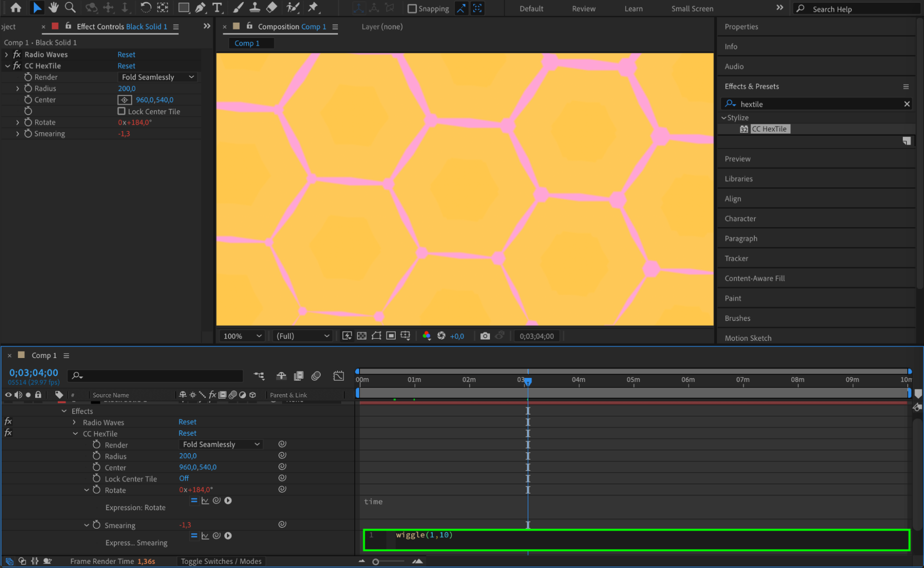The height and width of the screenshot is (568, 924).
Task: Open the Character panel
Action: coord(740,218)
